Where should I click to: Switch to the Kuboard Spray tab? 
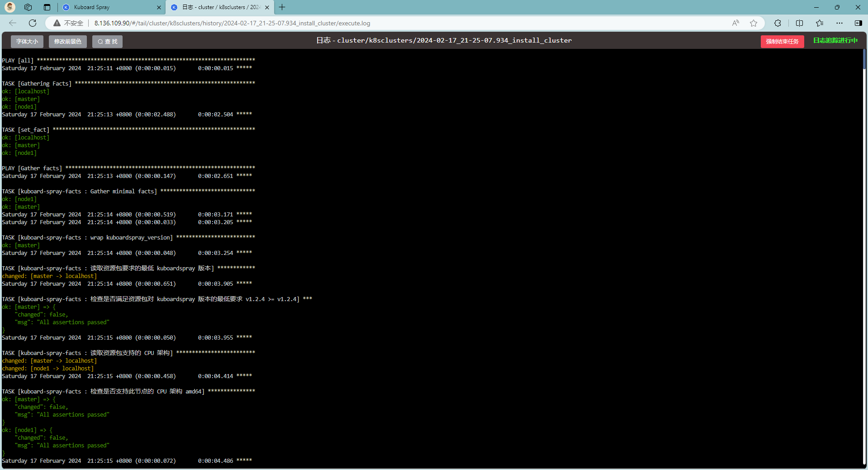[109, 7]
